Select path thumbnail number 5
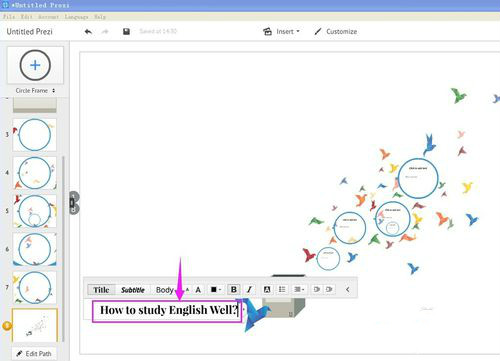 point(35,211)
